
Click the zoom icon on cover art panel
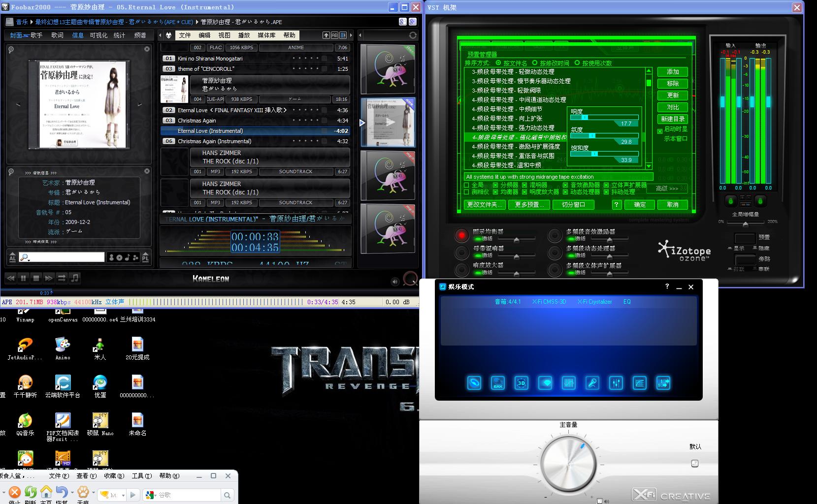(11, 49)
